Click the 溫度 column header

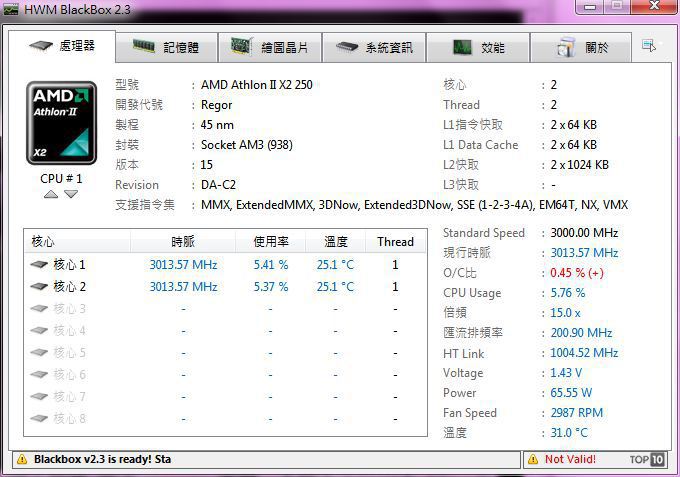click(336, 242)
